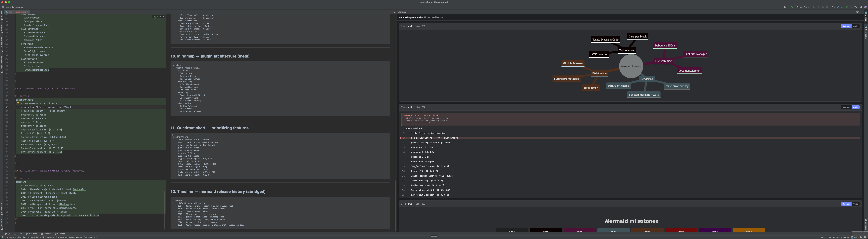The width and height of the screenshot is (868, 239).
Task: Click the Git Push green arrow
Action: coord(846,7)
